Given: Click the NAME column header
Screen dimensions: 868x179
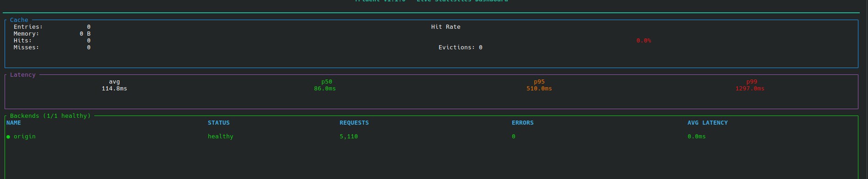Looking at the screenshot, I should [x=14, y=123].
